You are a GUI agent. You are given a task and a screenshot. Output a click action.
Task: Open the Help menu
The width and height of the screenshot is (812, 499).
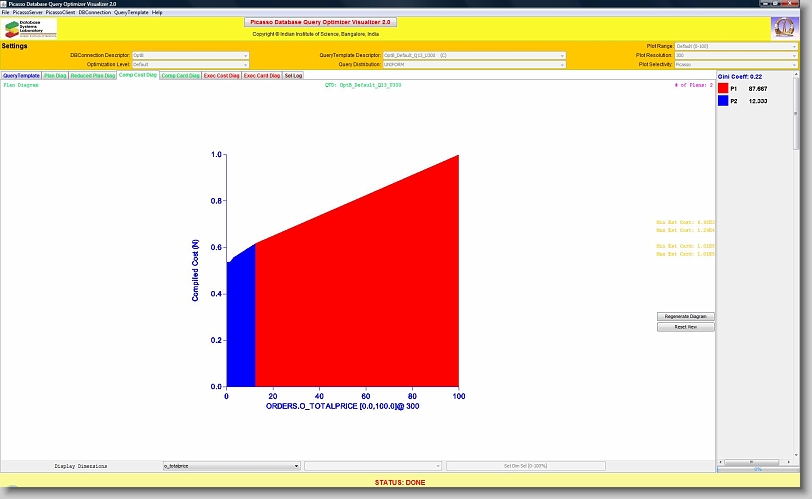click(x=157, y=12)
